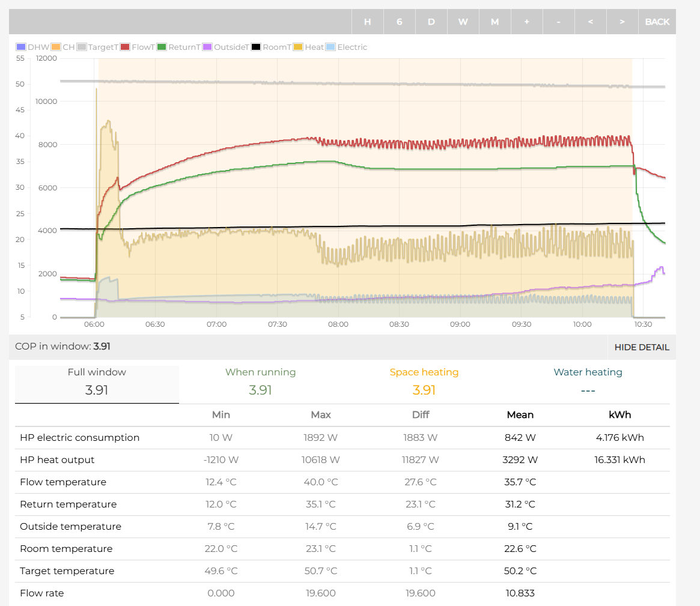Select the Water heating COP tab
This screenshot has height=606, width=700.
[588, 381]
